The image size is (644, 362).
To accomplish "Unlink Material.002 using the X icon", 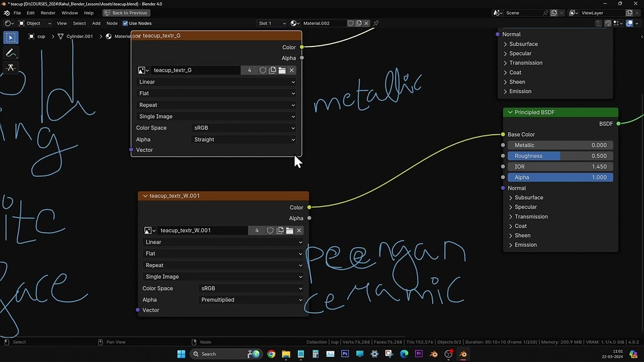I will click(367, 23).
